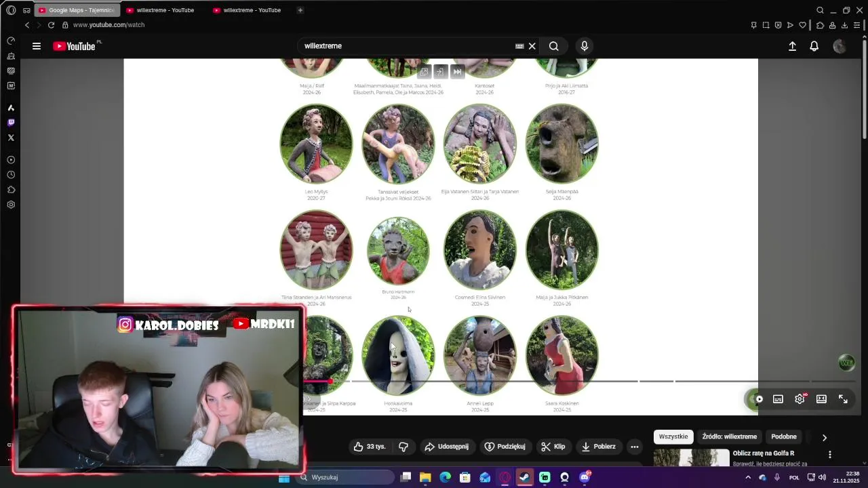
Task: Select the Źródło: willextreme filter chip
Action: point(729,436)
